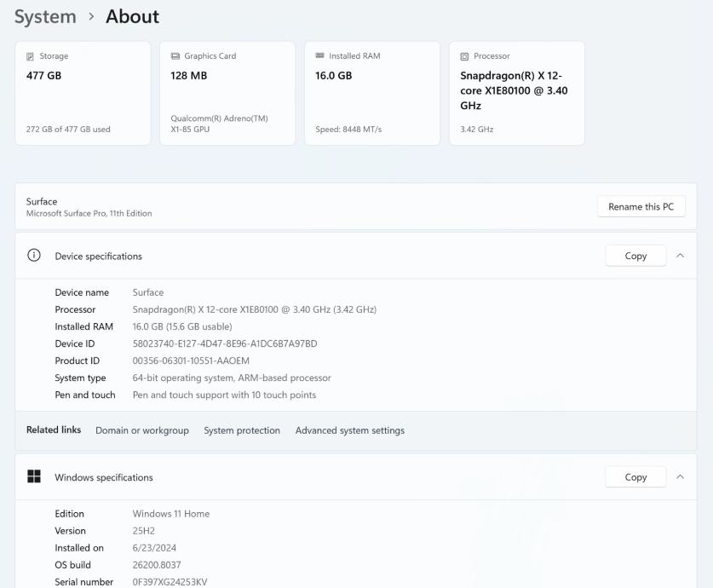Select the Graphics Card 128 MB card
The width and height of the screenshot is (713, 588).
coord(227,93)
